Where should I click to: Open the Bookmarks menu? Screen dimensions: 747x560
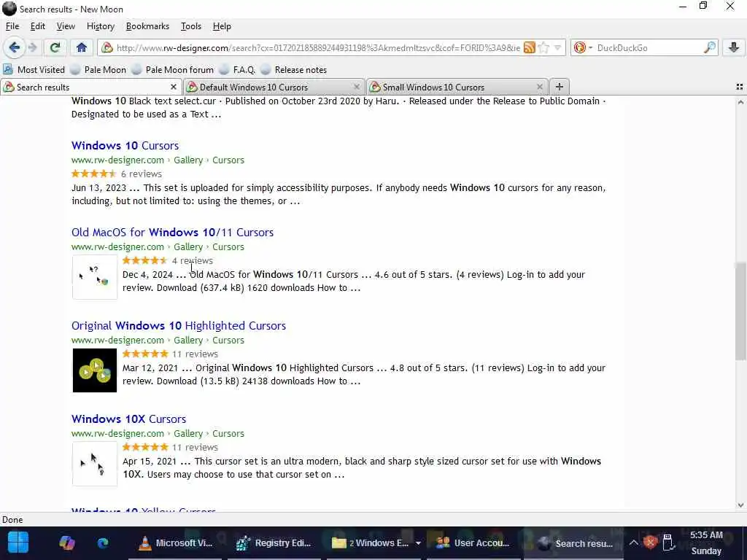click(x=147, y=26)
